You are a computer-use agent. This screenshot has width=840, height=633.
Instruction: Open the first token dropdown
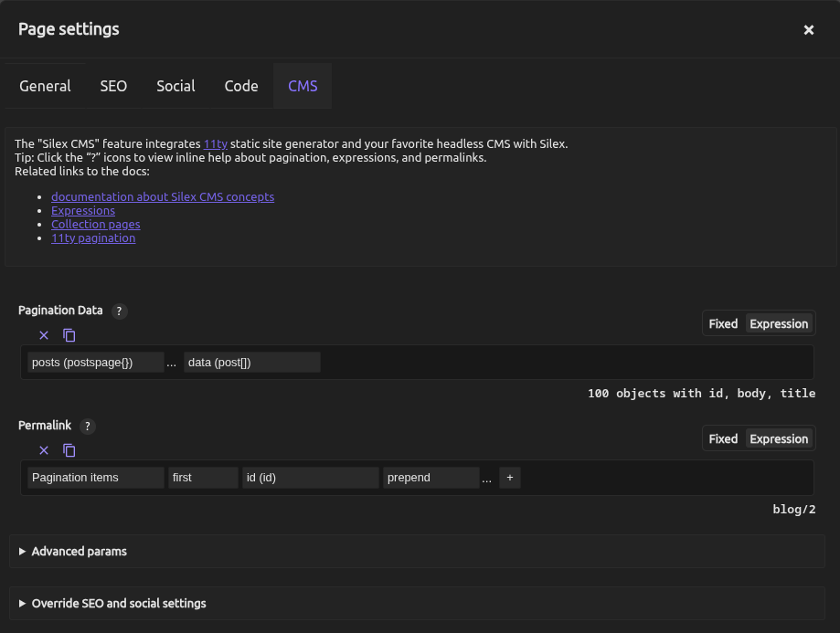click(x=203, y=478)
